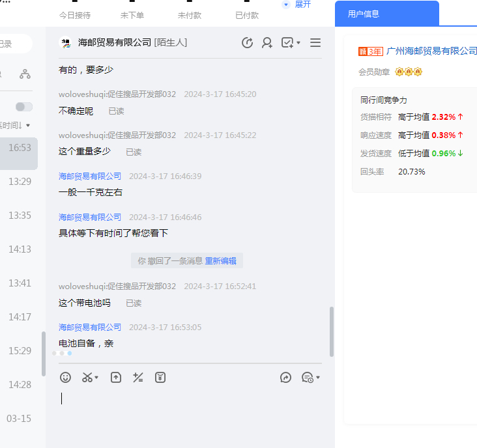Click the scissors screenshot tool icon
Screen dimensions: 477x448
coord(87,377)
